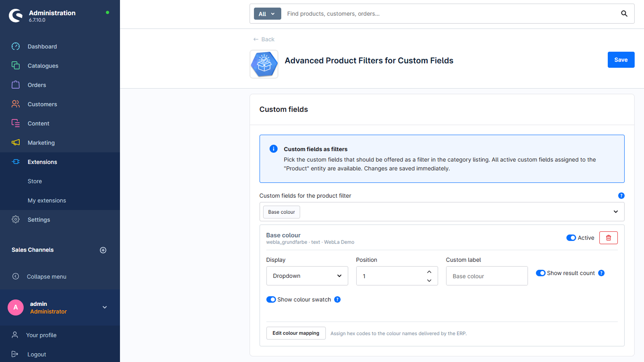
Task: Click the Orders bag icon
Action: pos(15,85)
